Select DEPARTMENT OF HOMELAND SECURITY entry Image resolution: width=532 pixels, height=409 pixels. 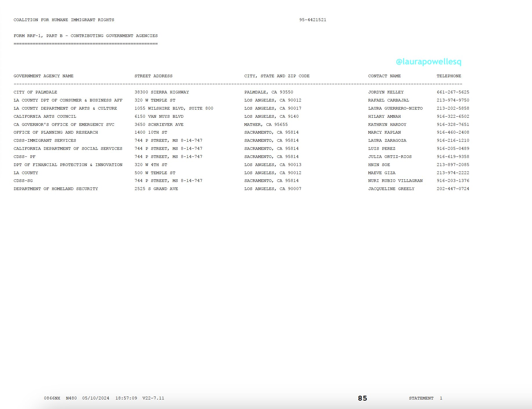56,189
